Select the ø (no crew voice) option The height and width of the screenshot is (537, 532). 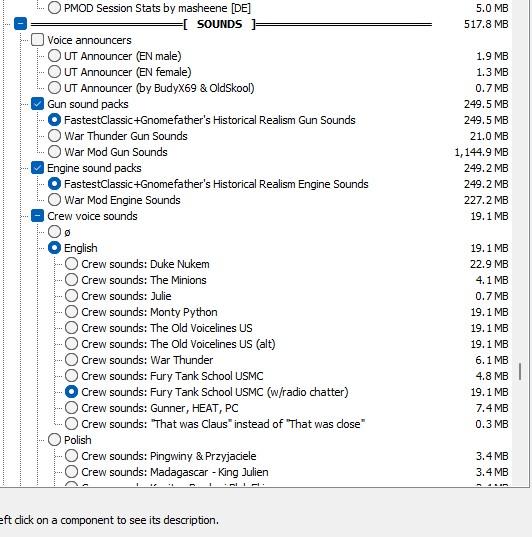tap(54, 232)
